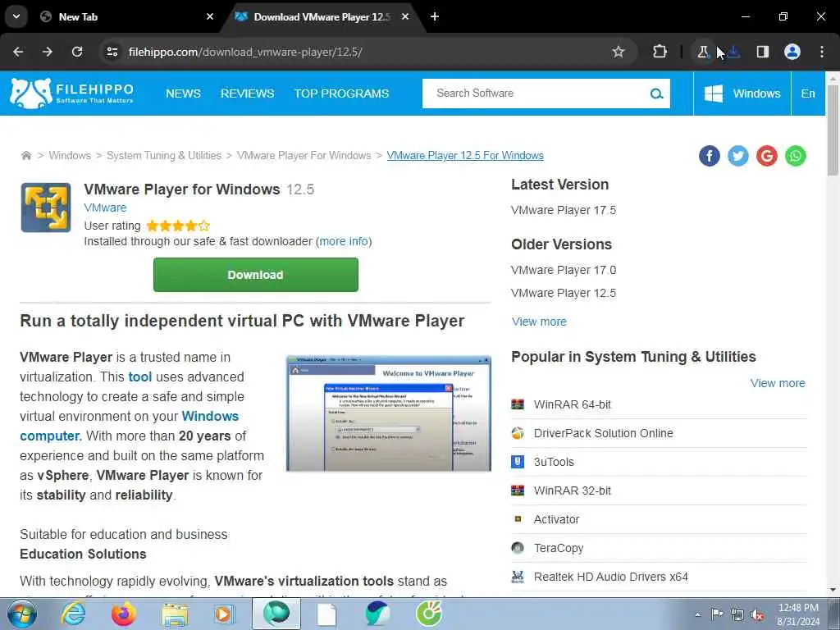Switch to the New Tab tab
Viewport: 840px width, 630px height.
(x=126, y=16)
